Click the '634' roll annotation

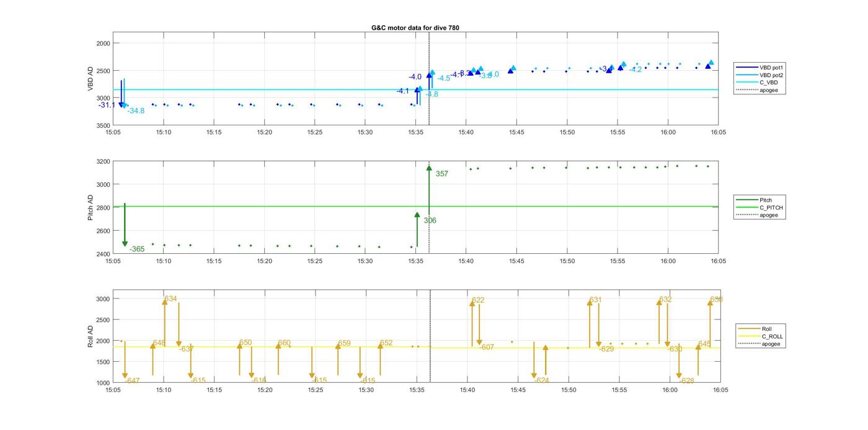(x=171, y=298)
